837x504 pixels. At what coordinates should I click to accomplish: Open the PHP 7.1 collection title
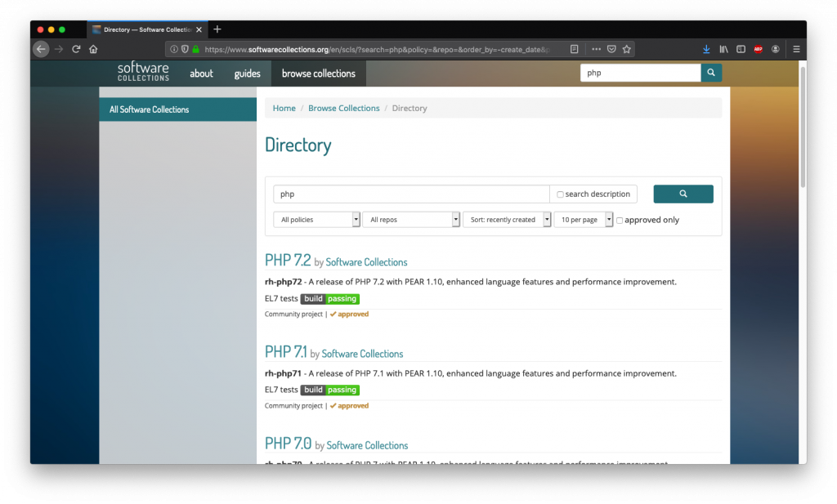285,352
